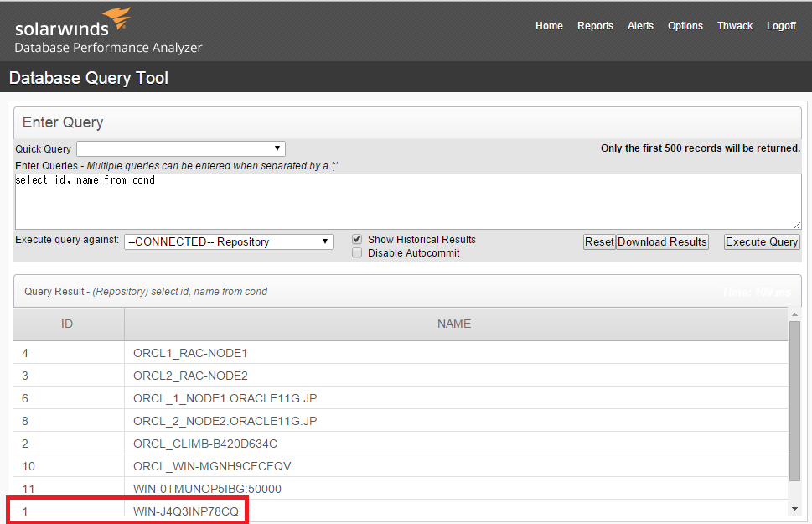Click the Query Result header text

click(x=146, y=292)
